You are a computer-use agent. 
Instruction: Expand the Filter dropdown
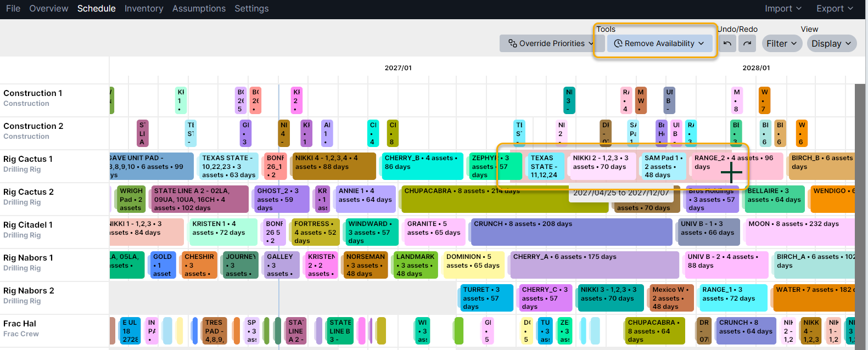[782, 43]
